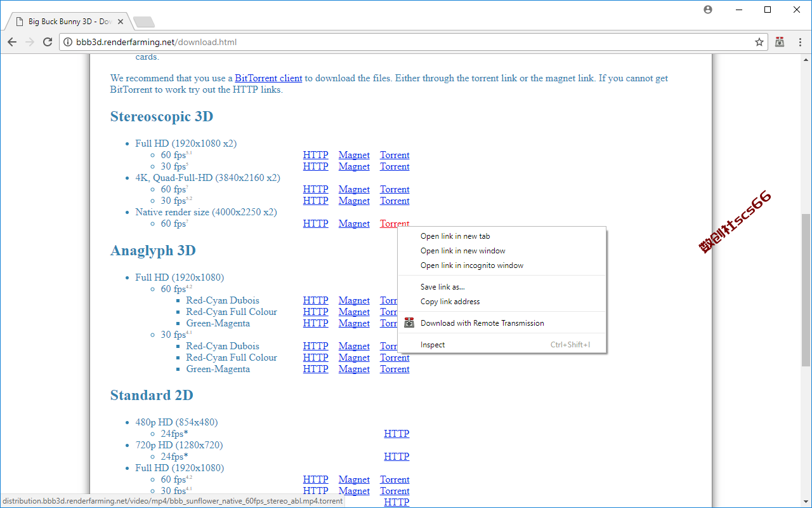Screen dimensions: 812x508
Task: Open the BitTorrent client link
Action: 268,78
